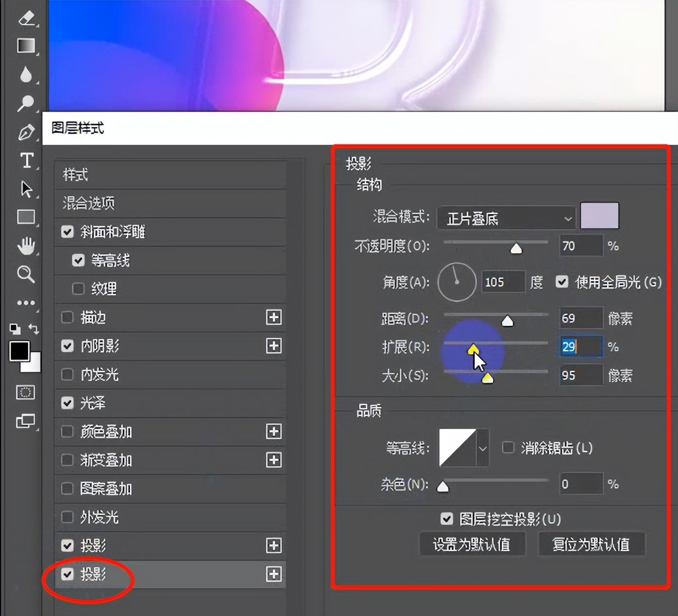Open 等高线 contour picker arrow
This screenshot has height=616, width=678.
pos(482,448)
